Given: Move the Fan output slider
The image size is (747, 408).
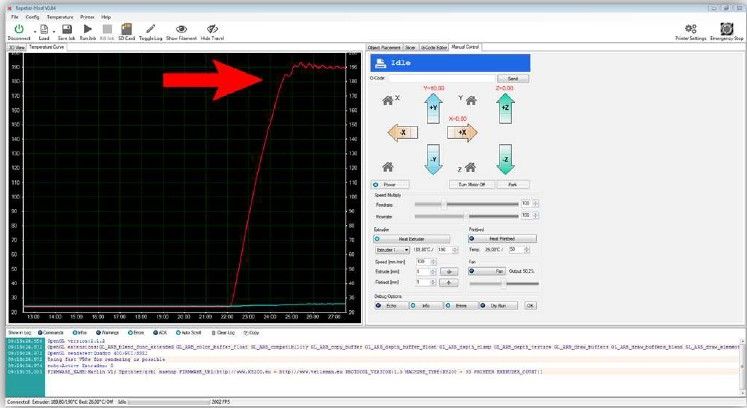Looking at the screenshot, I should (x=504, y=284).
